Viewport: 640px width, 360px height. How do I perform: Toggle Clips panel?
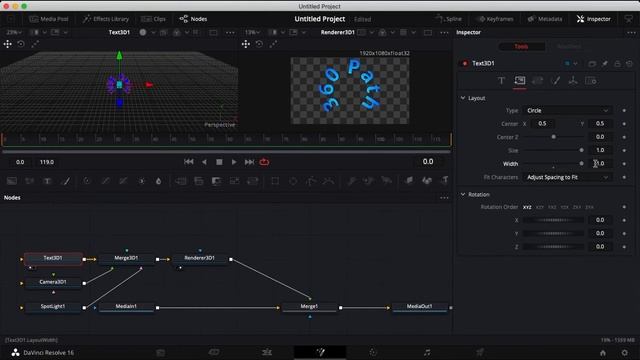pos(153,19)
